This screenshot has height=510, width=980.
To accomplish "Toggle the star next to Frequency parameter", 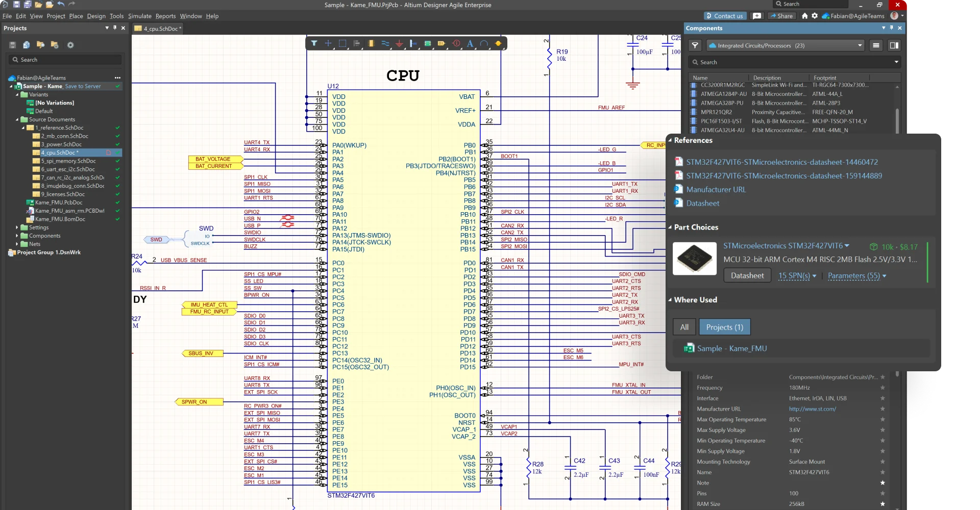I will [x=883, y=388].
